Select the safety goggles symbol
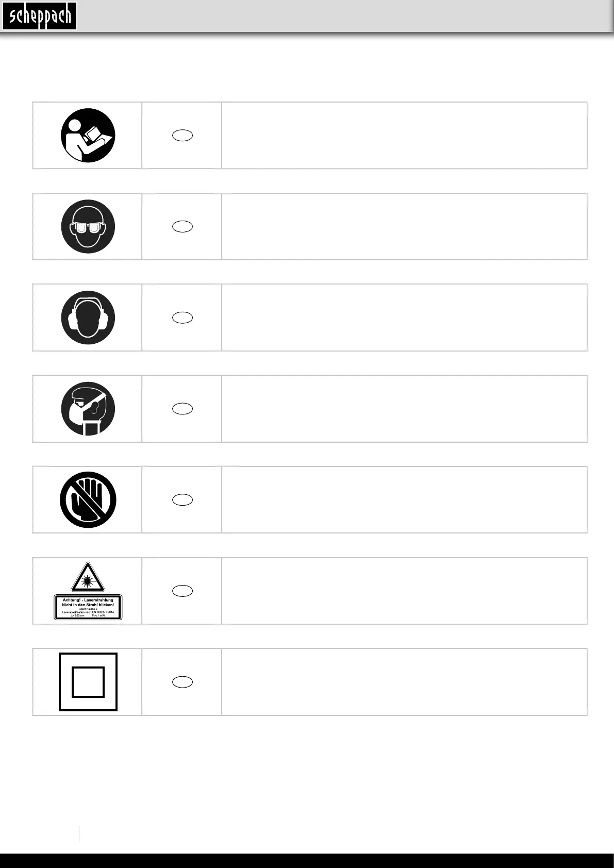Viewport: 614px width, 868px height. [x=88, y=227]
